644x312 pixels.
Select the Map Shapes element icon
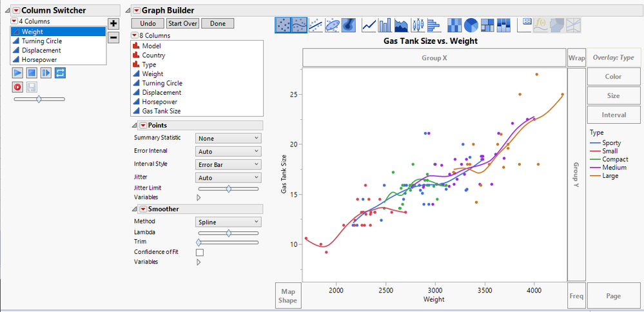[557, 25]
